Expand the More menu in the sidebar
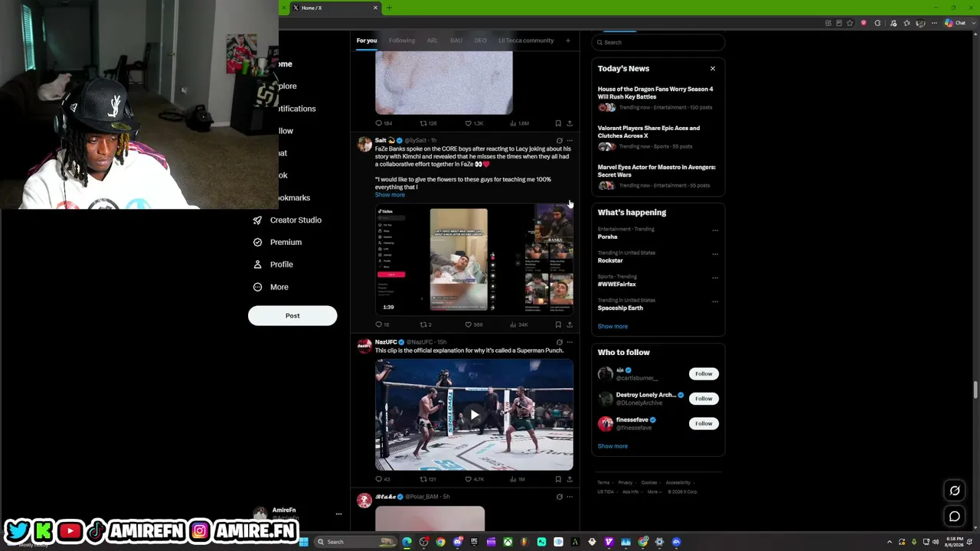The width and height of the screenshot is (980, 551). pyautogui.click(x=271, y=287)
